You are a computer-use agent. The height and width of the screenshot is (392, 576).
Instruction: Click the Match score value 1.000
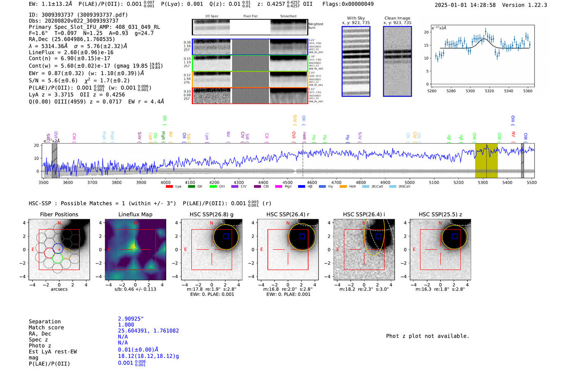pyautogui.click(x=126, y=325)
